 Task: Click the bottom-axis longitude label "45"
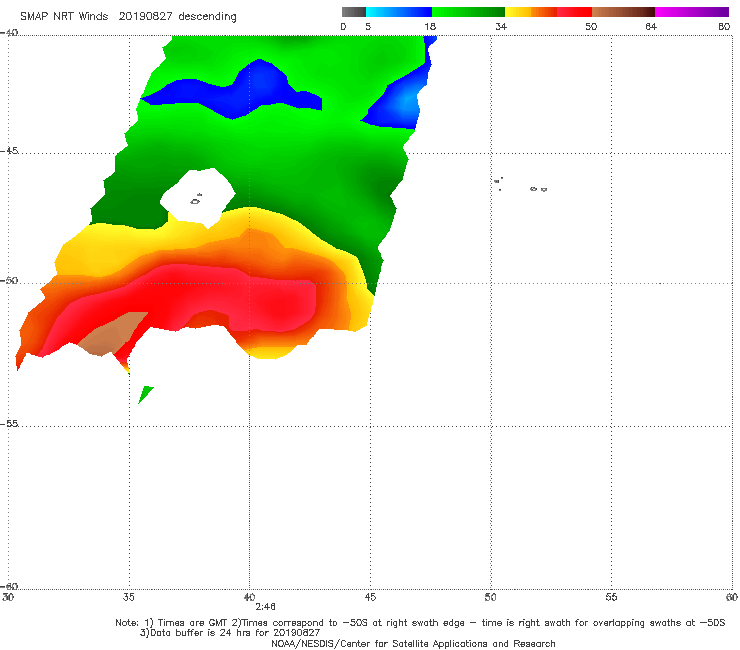370,597
